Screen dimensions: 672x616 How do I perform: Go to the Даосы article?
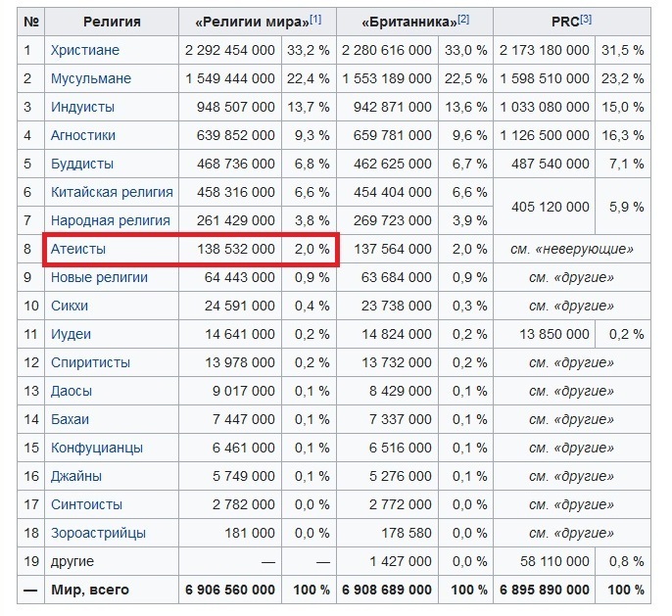tap(72, 391)
